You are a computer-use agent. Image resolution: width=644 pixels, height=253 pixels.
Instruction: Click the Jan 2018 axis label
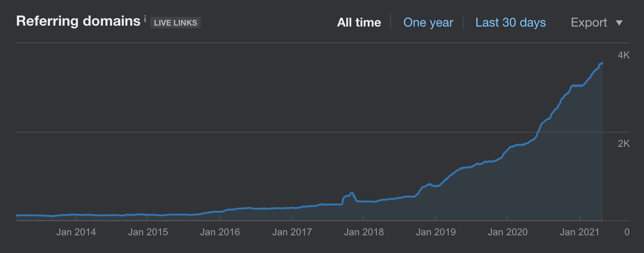(x=364, y=232)
